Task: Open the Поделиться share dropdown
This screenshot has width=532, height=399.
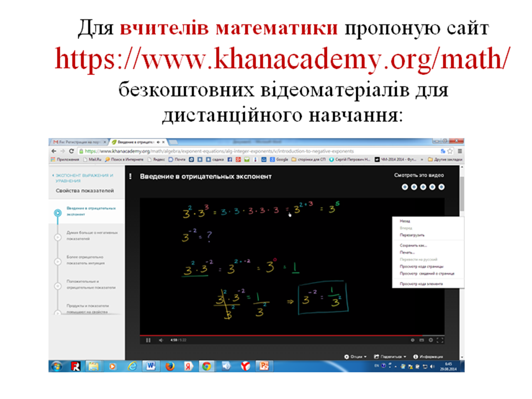Action: (x=390, y=356)
